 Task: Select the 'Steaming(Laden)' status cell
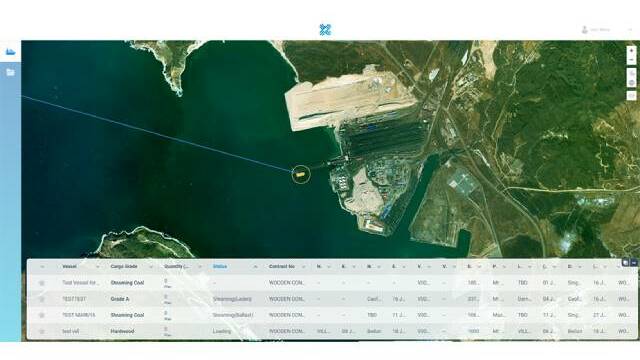[232, 299]
